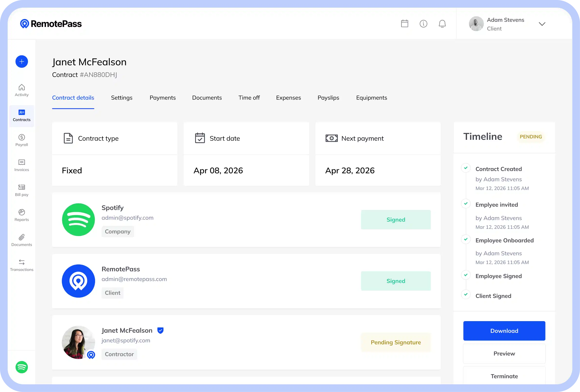Open the Payroll section
The height and width of the screenshot is (392, 580).
click(22, 140)
